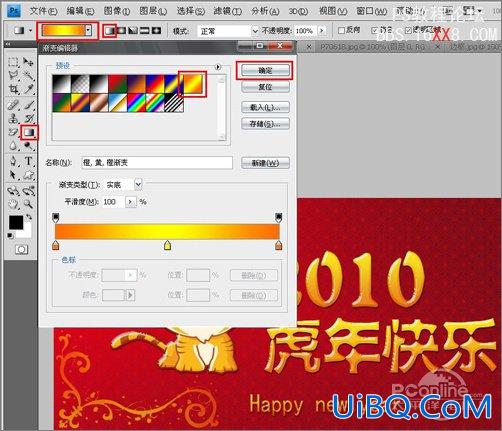Select the Custom Shape tool
This screenshot has height=431, width=502.
[28, 175]
